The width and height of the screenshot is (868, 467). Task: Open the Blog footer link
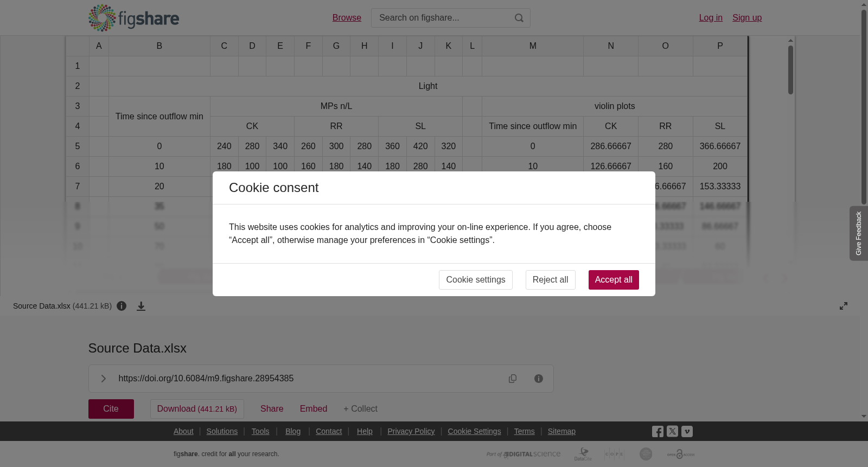293,431
